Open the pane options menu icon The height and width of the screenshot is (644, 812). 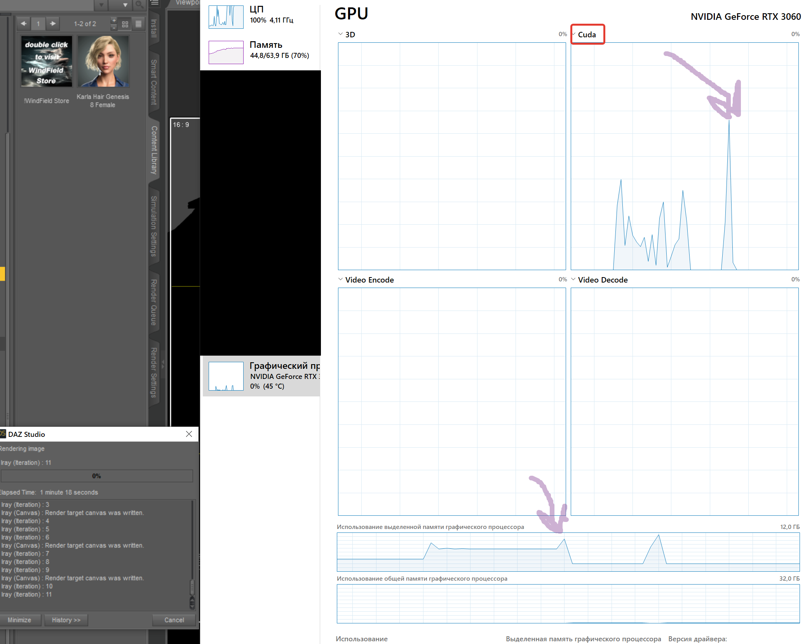coord(155,3)
